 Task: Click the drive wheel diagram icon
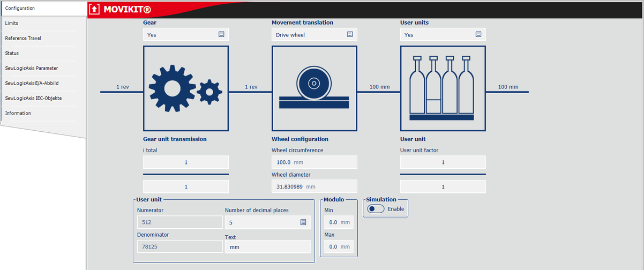[x=314, y=88]
